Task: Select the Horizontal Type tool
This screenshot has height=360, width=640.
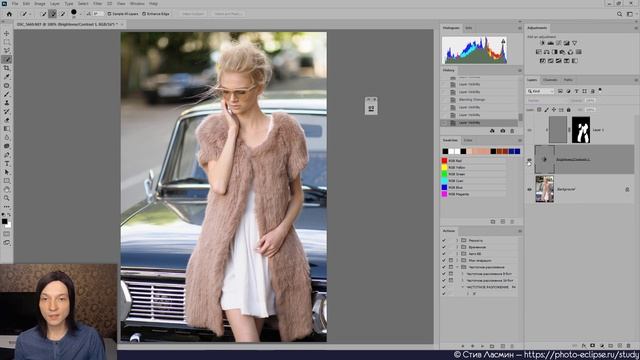Action: point(7,163)
